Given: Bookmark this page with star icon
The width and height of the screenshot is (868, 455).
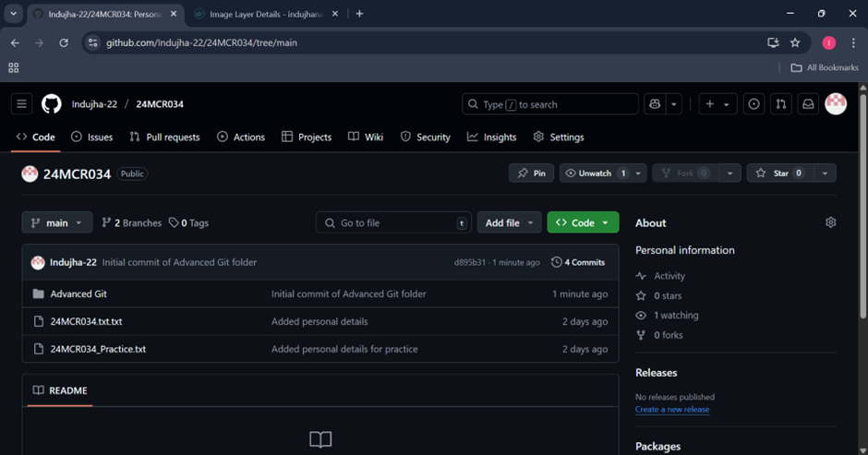Looking at the screenshot, I should pos(795,42).
